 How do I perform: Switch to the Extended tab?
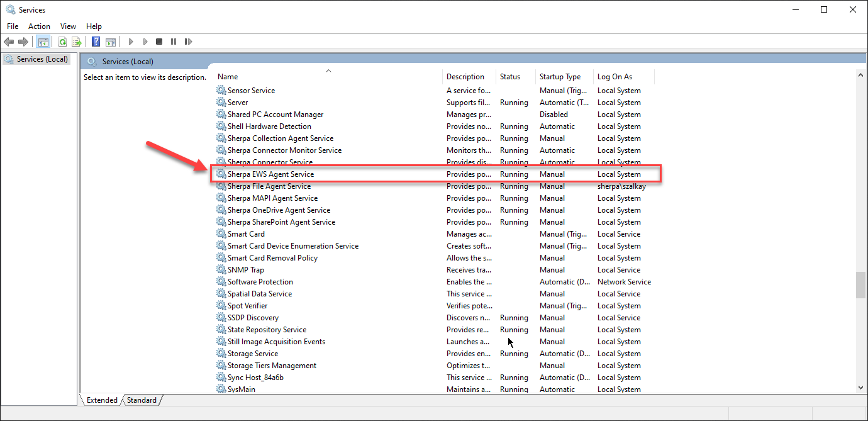[x=102, y=400]
